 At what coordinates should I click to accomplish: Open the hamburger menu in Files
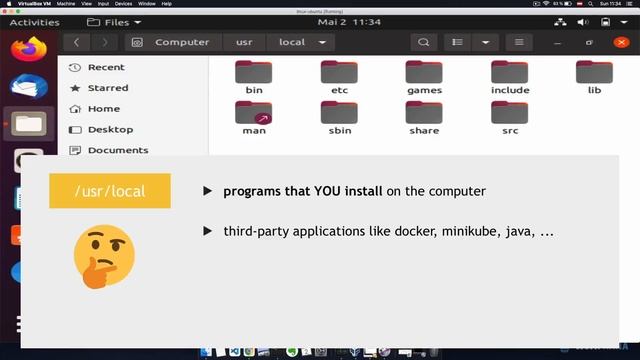pyautogui.click(x=519, y=42)
